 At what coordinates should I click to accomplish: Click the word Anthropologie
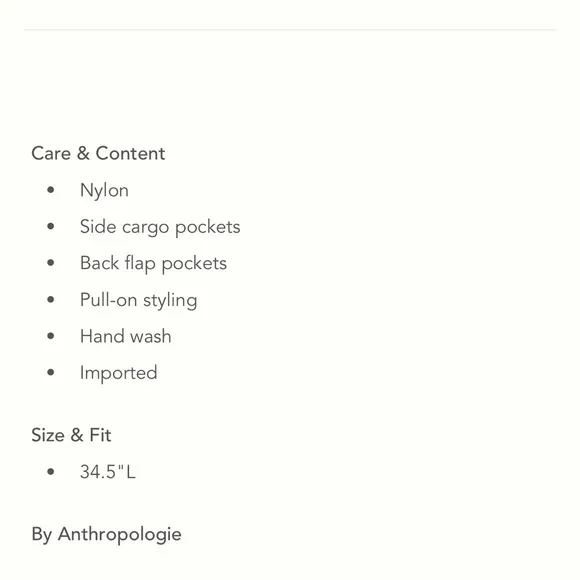[x=119, y=534]
